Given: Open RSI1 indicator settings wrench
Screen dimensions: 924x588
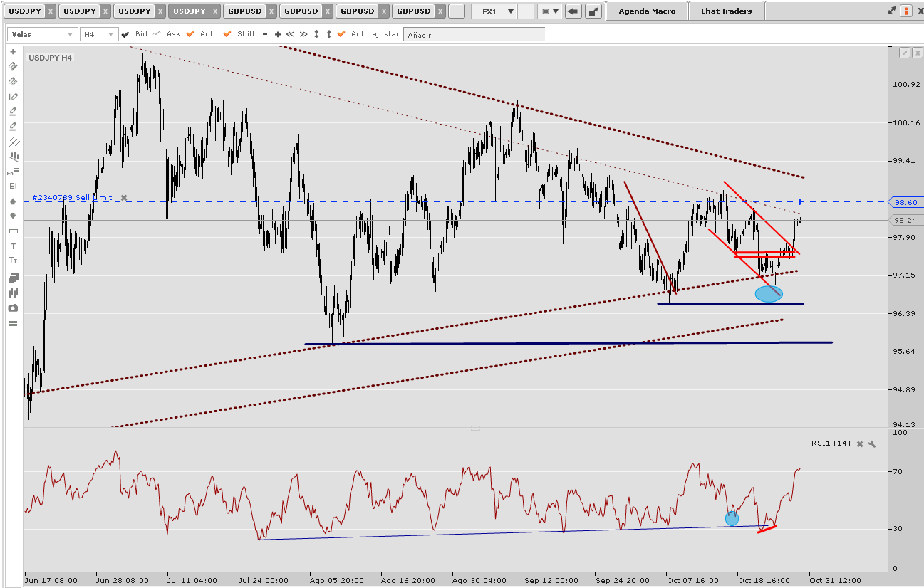Looking at the screenshot, I should click(871, 444).
